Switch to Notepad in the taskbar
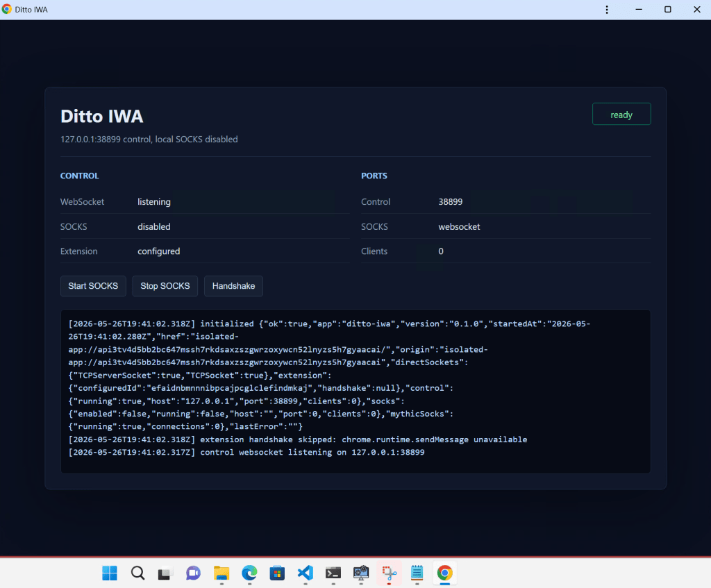This screenshot has height=588, width=711. coord(417,573)
